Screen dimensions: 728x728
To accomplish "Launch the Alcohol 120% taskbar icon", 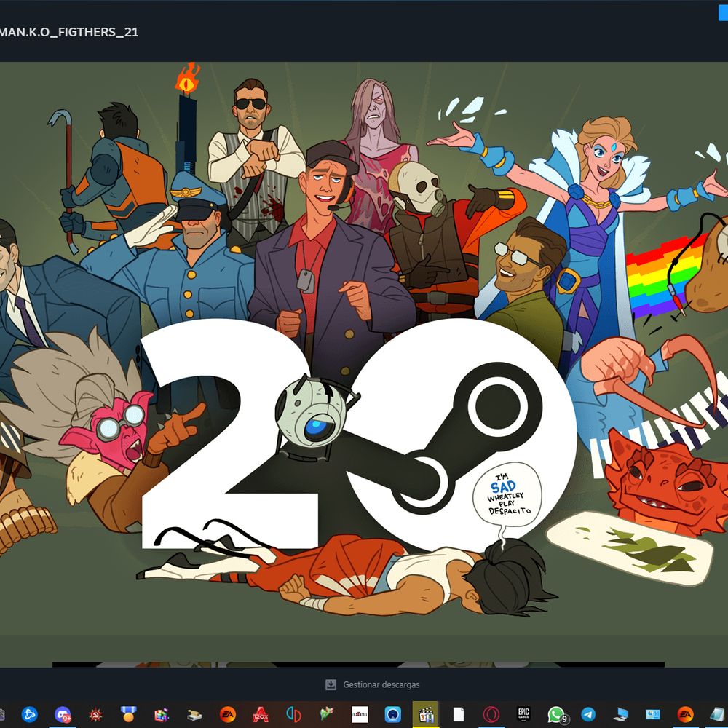I will pyautogui.click(x=261, y=714).
